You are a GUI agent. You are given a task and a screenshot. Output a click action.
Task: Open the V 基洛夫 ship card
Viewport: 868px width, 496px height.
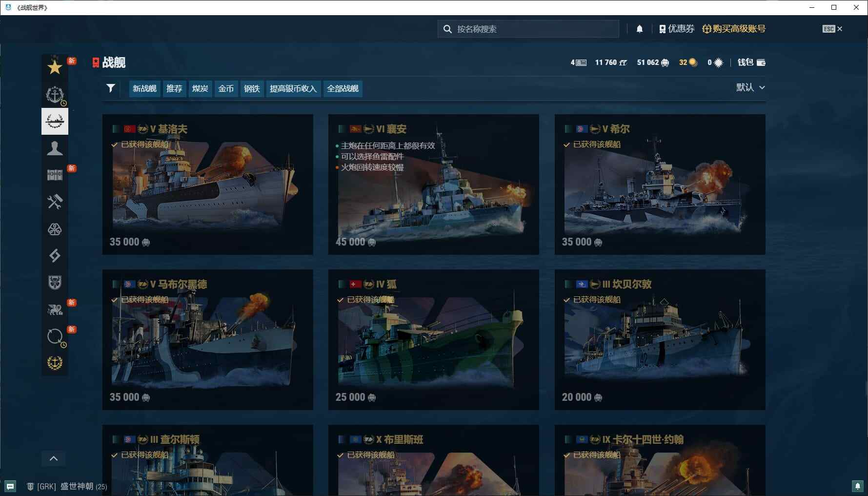tap(207, 185)
